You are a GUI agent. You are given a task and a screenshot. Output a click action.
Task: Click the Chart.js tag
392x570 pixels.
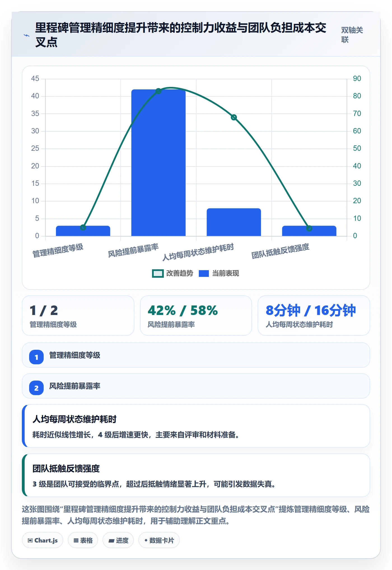click(43, 540)
